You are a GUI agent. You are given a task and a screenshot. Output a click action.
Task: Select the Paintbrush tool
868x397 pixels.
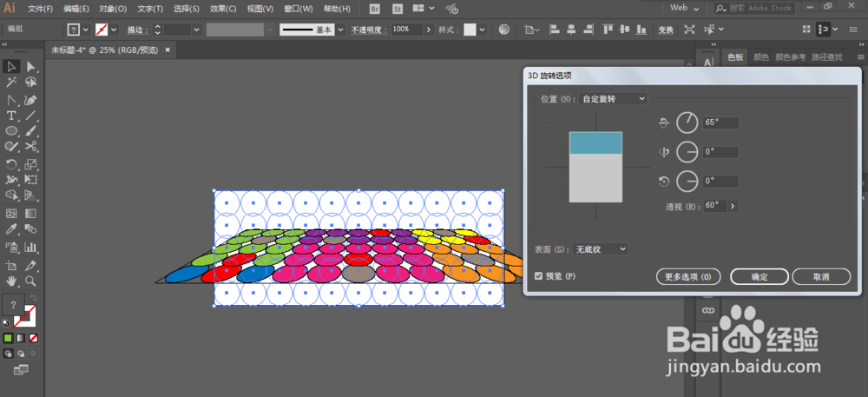click(31, 131)
